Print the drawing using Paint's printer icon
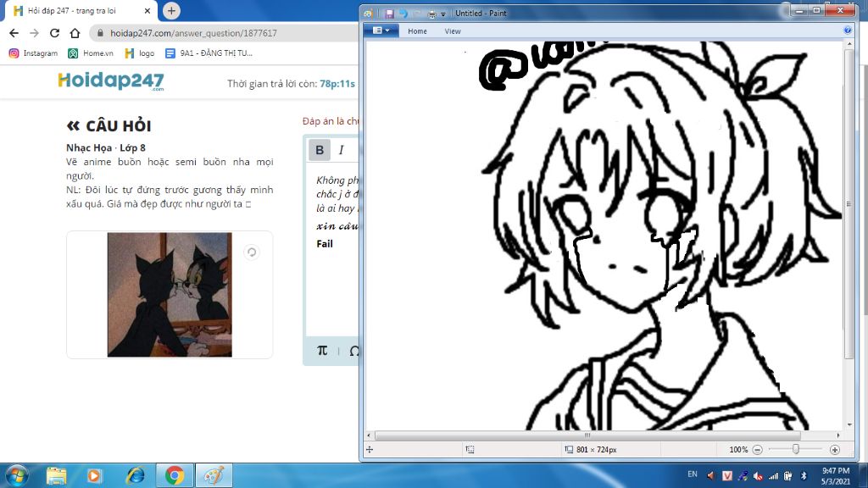 (x=431, y=14)
